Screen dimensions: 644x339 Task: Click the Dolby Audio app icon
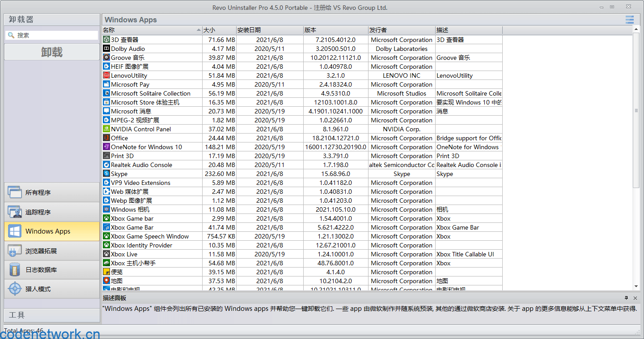106,49
